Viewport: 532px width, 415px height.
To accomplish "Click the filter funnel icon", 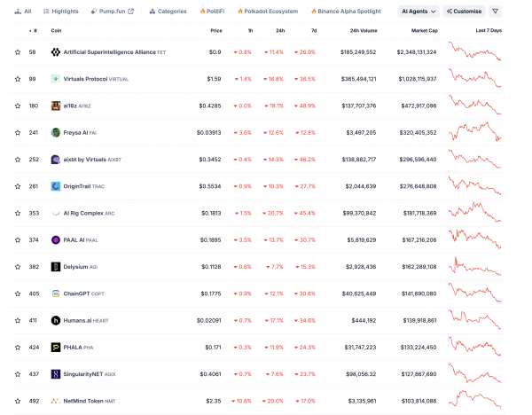I will click(495, 12).
